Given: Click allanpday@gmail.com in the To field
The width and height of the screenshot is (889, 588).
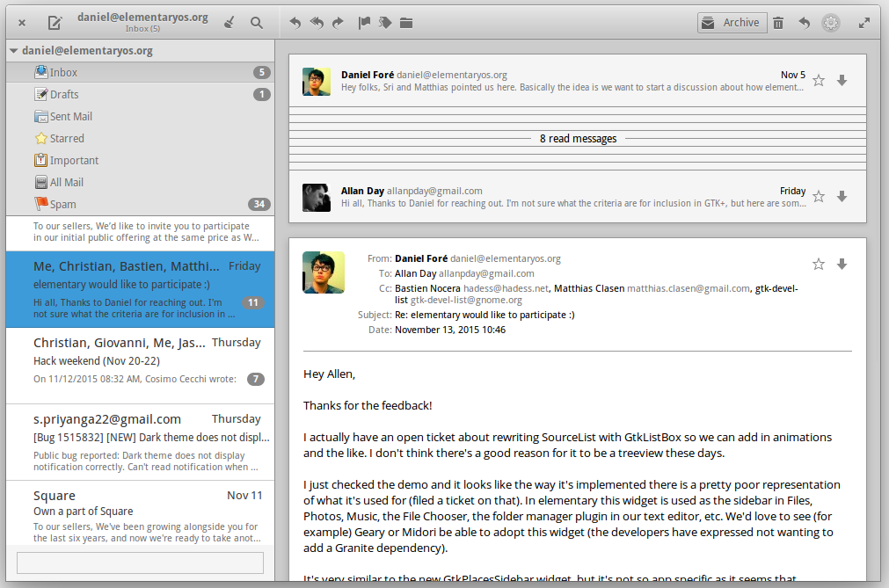Looking at the screenshot, I should (x=486, y=273).
